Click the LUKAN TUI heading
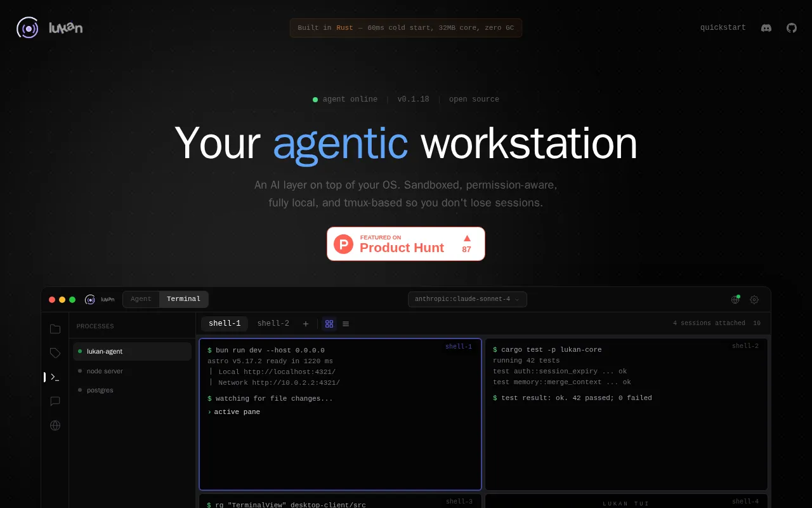The image size is (812, 508). (x=626, y=504)
